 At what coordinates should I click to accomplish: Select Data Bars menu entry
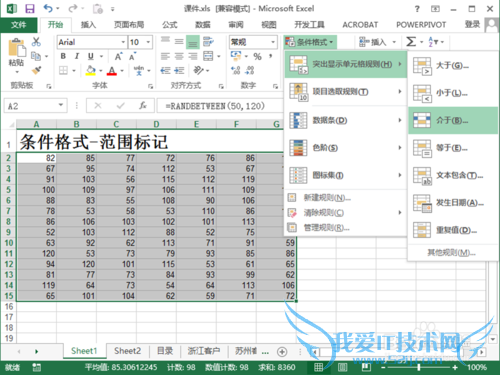346,120
